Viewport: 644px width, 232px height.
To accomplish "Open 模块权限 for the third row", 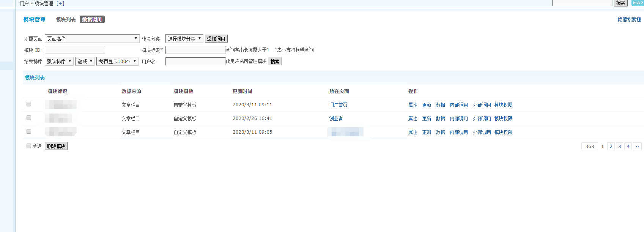I will tap(503, 132).
